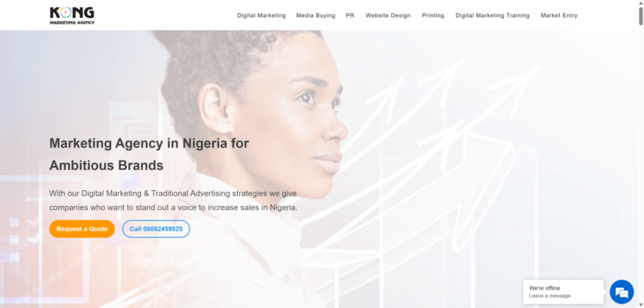Open the live chat bubble icon

tap(622, 292)
